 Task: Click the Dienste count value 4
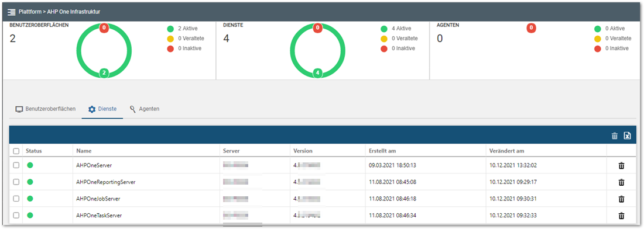click(x=227, y=39)
